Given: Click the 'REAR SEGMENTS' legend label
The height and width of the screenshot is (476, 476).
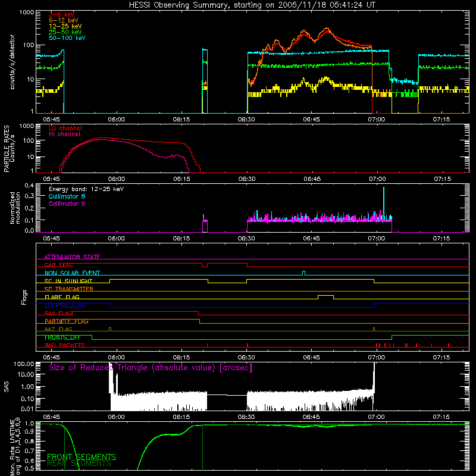Looking at the screenshot, I should click(79, 464).
